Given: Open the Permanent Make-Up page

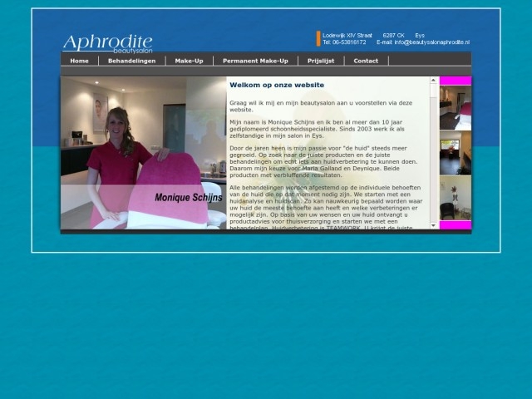Looking at the screenshot, I should pos(255,61).
